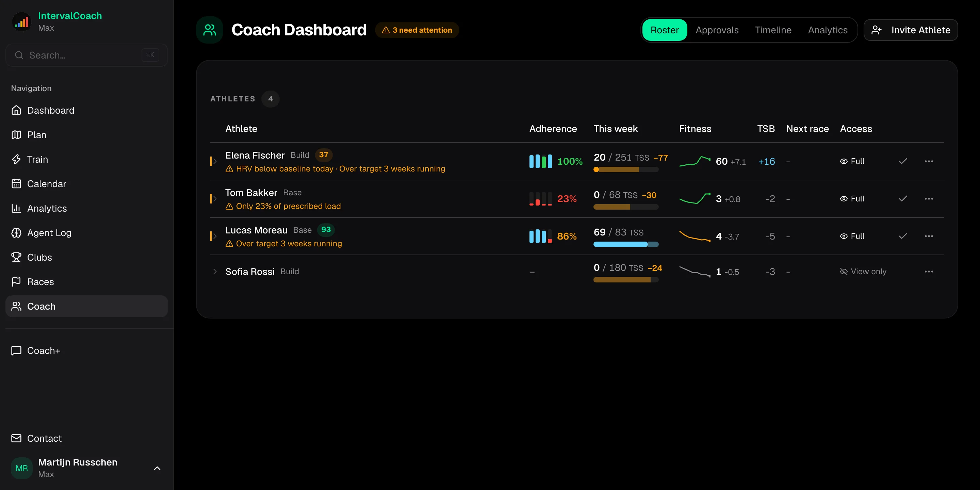Click the 3 need attention badge
The width and height of the screenshot is (980, 490).
pyautogui.click(x=417, y=30)
